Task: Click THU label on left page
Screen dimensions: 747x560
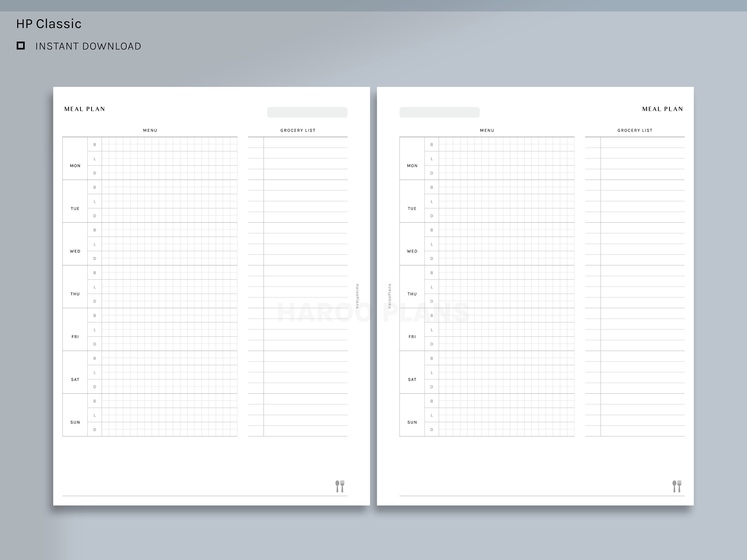Action: coord(75,294)
